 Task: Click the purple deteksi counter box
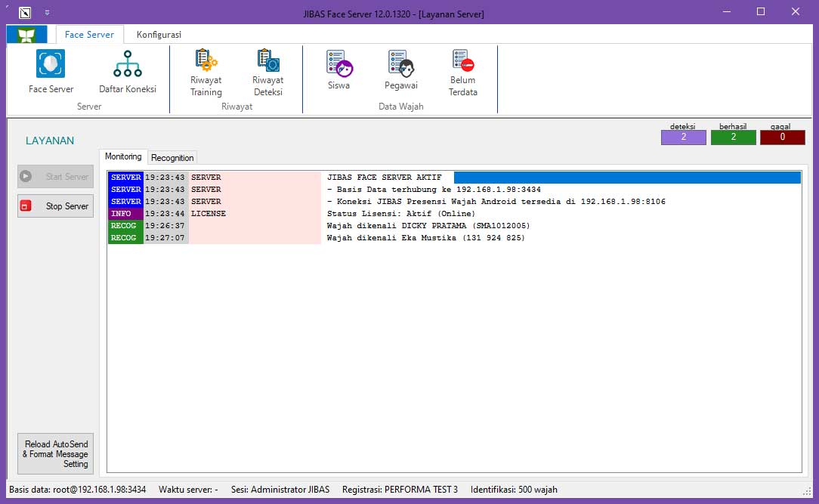pos(683,137)
